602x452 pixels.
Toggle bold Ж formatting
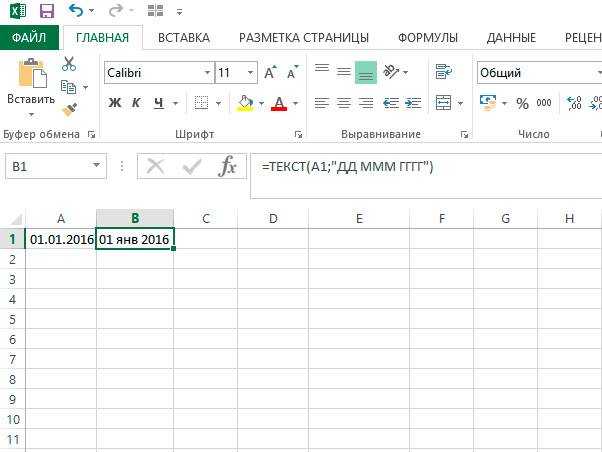tap(114, 103)
